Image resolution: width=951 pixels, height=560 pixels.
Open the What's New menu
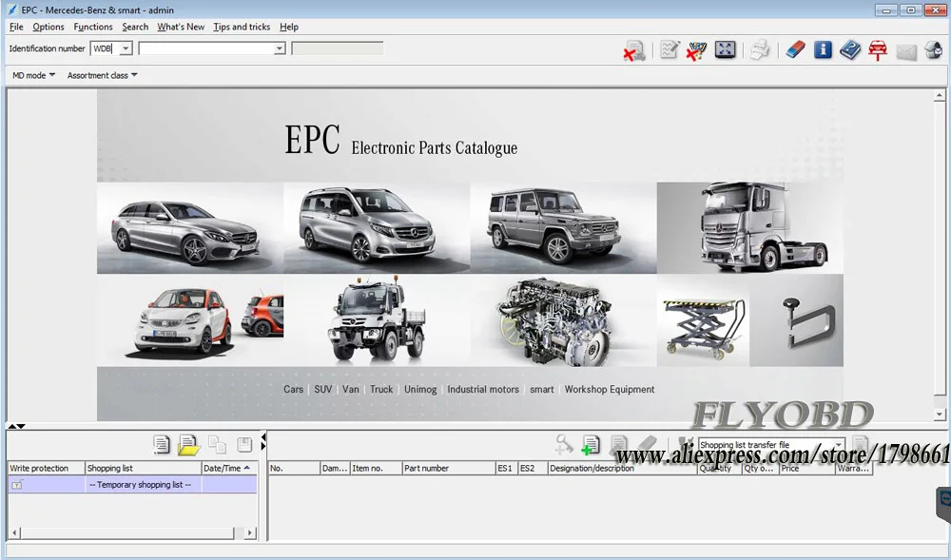(181, 27)
